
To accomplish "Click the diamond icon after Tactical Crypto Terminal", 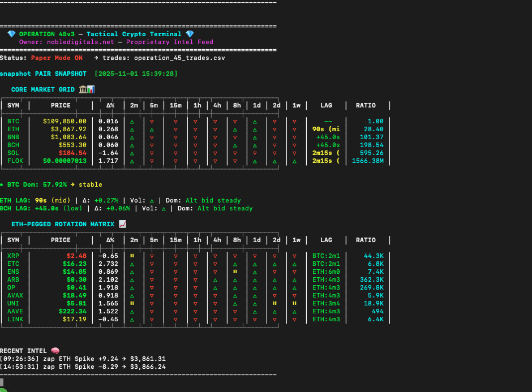I will [x=190, y=34].
